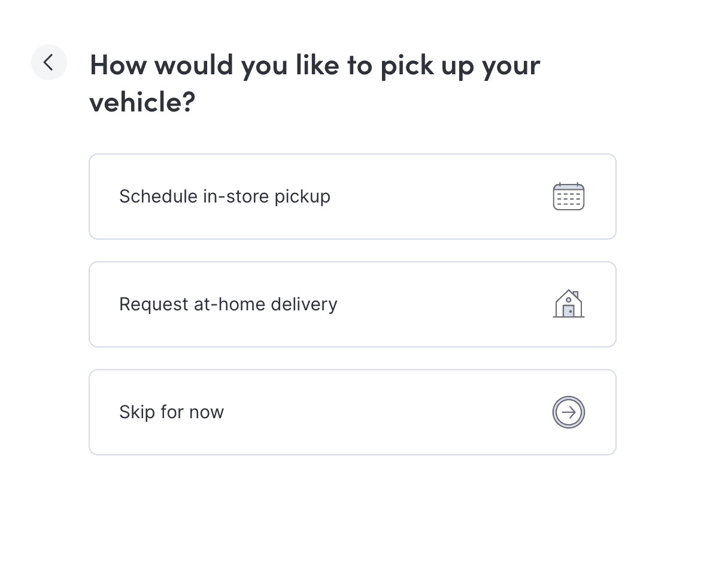Screen dimensions: 728x562
Task: Click the calendar icon for in-store pickup
Action: [x=568, y=197]
